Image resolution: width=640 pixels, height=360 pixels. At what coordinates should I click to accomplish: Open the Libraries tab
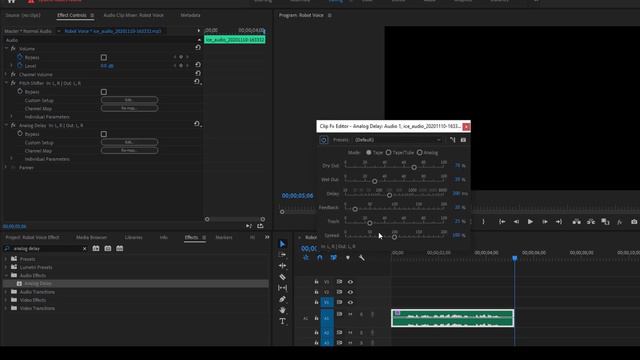[x=133, y=237]
